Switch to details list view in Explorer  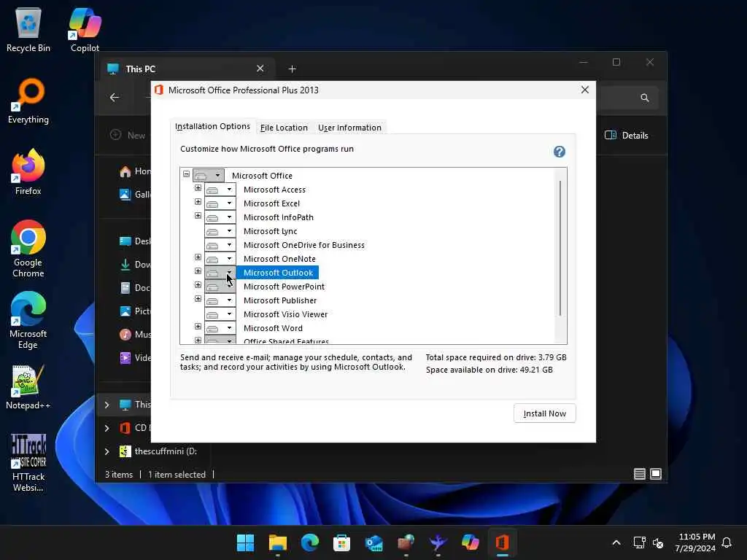pos(639,474)
